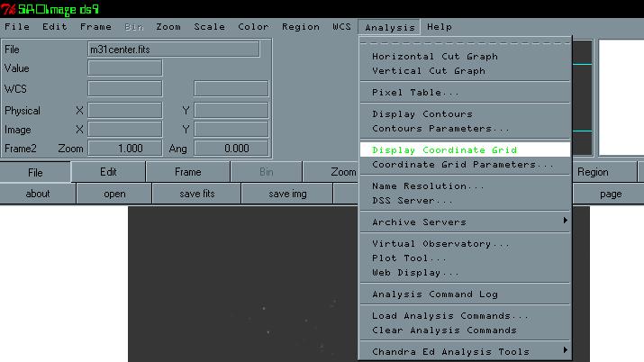The height and width of the screenshot is (362, 644).
Task: Click the Image X field
Action: point(125,130)
